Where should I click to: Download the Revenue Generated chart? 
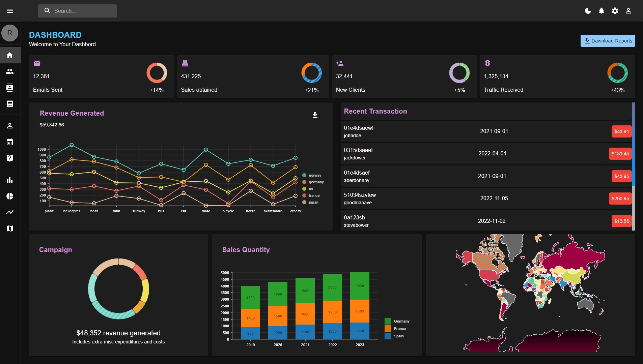click(x=315, y=115)
